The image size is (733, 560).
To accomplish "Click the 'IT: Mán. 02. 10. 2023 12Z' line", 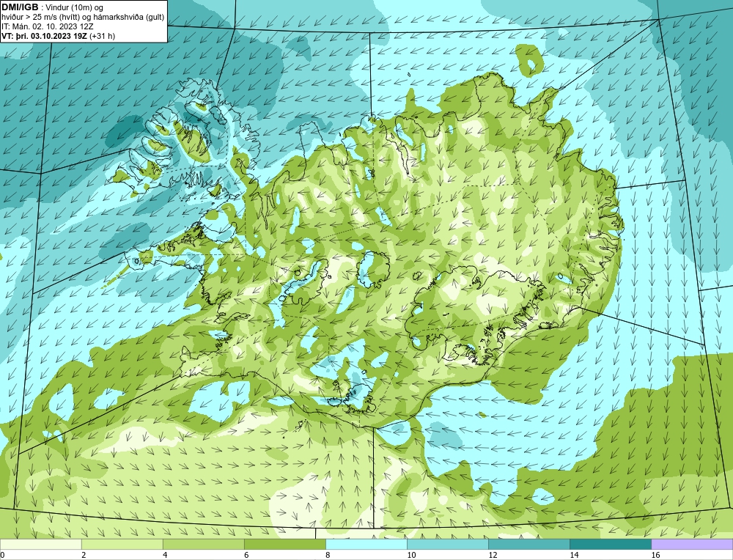I will coord(47,26).
